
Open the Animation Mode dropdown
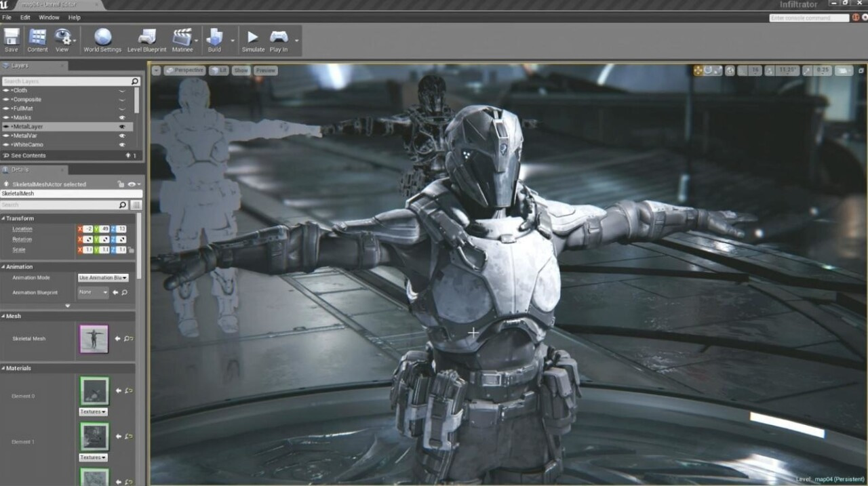104,277
